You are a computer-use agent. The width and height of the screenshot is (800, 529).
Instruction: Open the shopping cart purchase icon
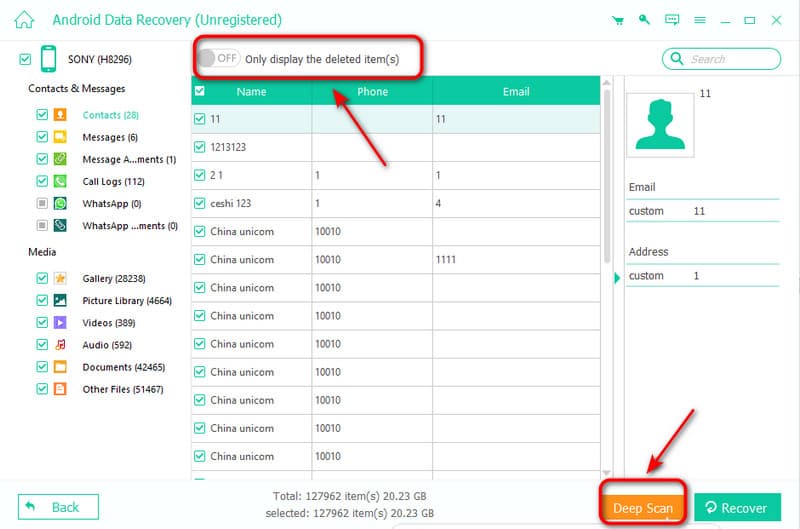[617, 20]
